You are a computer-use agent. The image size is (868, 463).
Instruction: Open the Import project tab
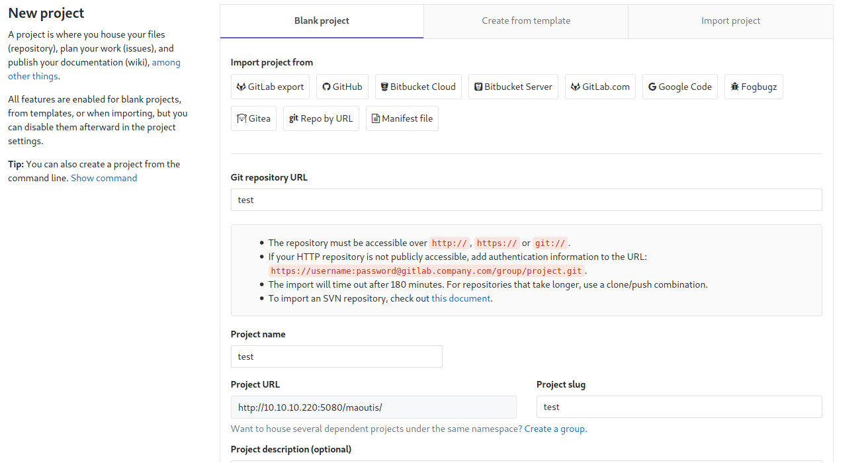(x=730, y=21)
